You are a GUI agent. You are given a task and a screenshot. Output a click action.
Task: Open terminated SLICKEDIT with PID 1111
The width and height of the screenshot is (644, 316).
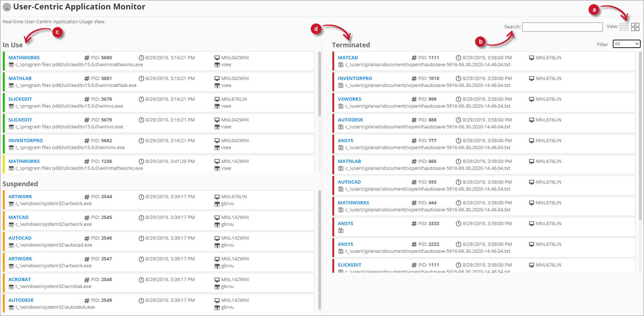pos(349,265)
